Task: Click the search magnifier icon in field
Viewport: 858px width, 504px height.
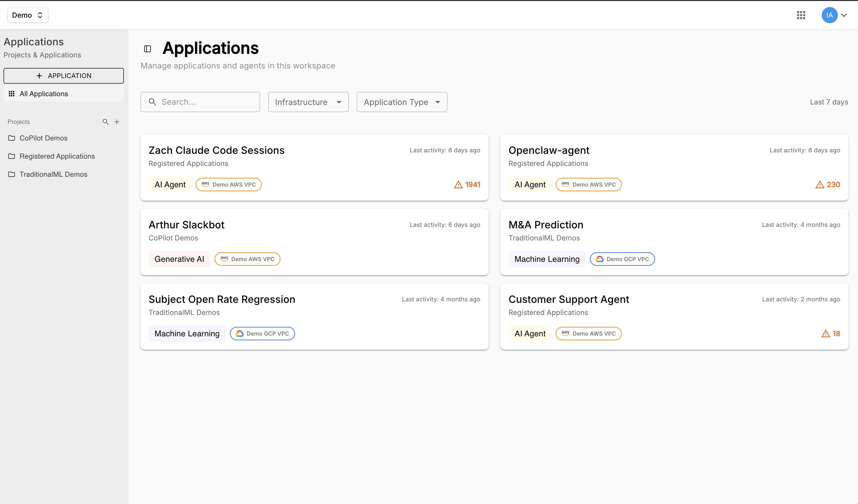Action: point(152,102)
